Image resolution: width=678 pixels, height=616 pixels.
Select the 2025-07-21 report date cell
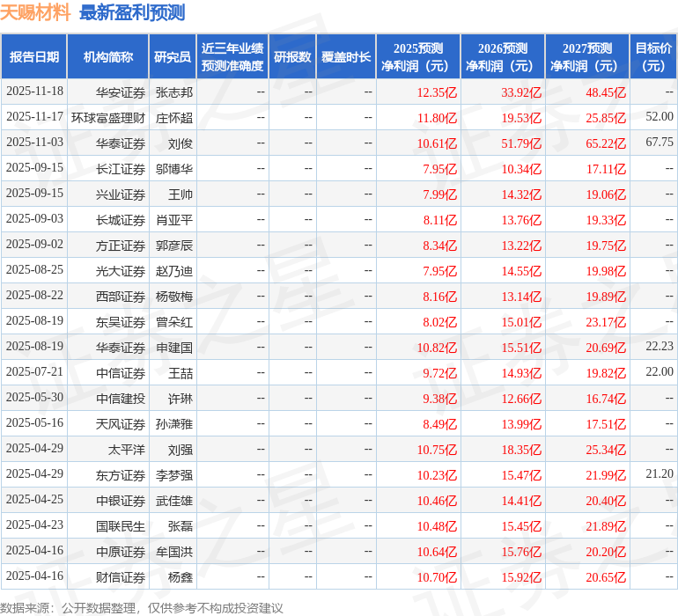click(x=34, y=372)
